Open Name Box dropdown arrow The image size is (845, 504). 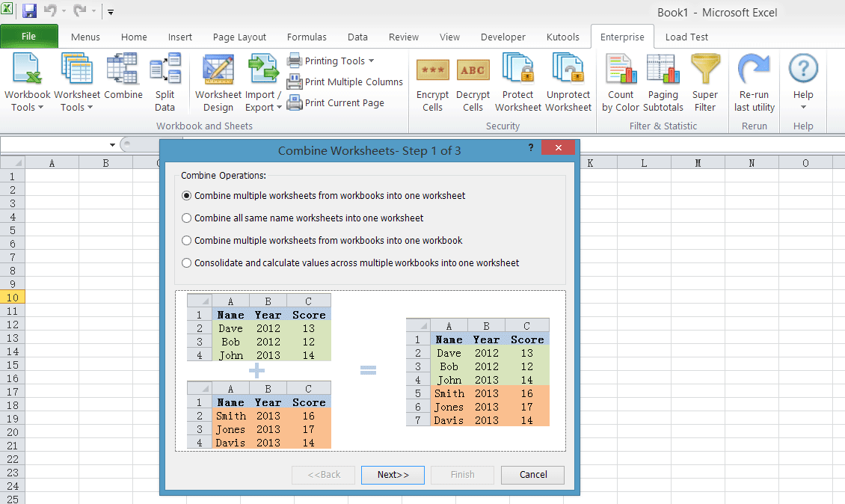click(112, 145)
